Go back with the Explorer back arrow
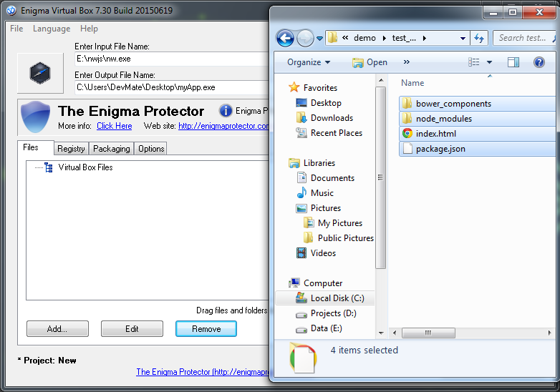This screenshot has height=392, width=560. (285, 38)
